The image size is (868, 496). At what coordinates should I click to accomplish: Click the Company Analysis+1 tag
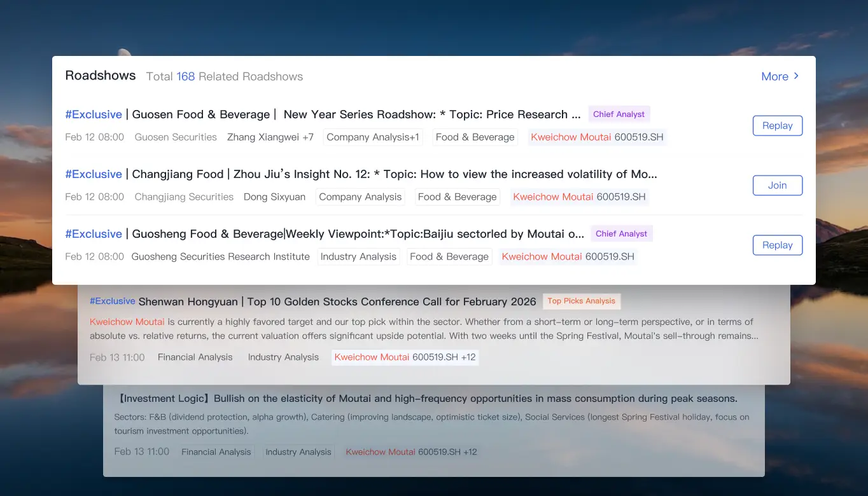point(373,137)
